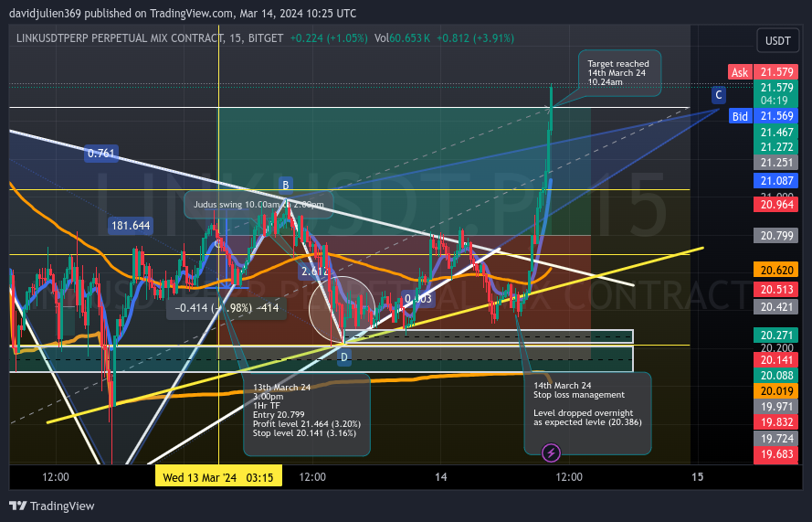Image resolution: width=812 pixels, height=522 pixels.
Task: Select the green 20.088 price label
Action: click(x=775, y=376)
